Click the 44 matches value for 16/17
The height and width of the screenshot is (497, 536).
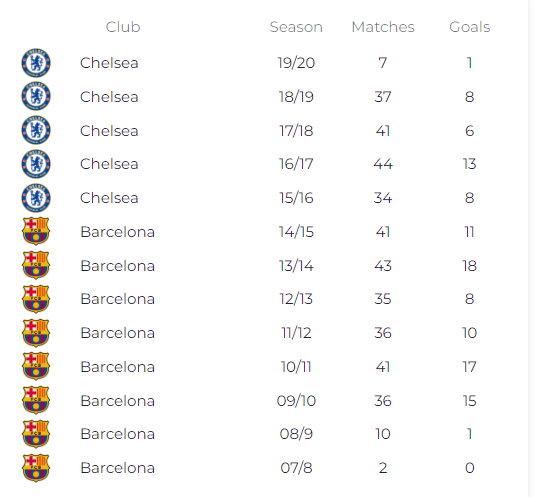pyautogui.click(x=383, y=164)
